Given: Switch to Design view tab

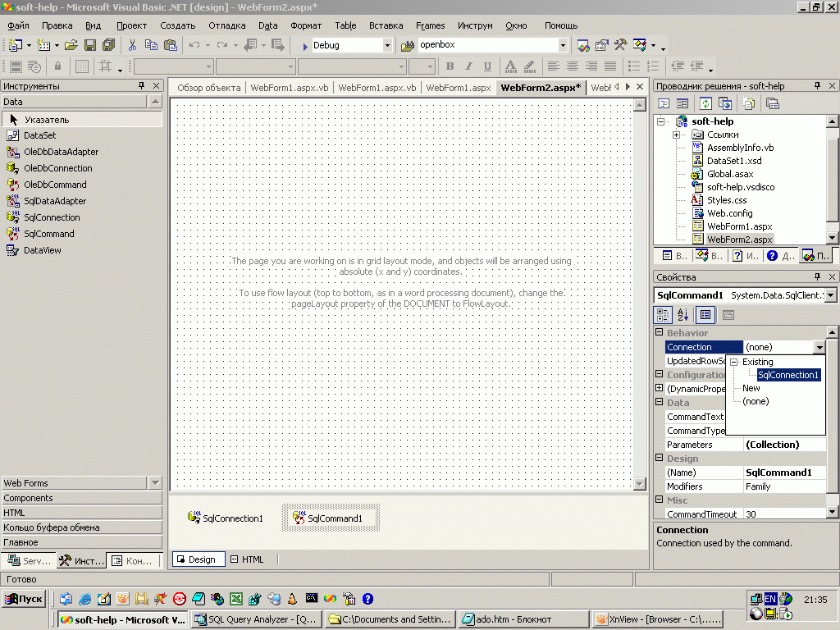Looking at the screenshot, I should click(199, 559).
